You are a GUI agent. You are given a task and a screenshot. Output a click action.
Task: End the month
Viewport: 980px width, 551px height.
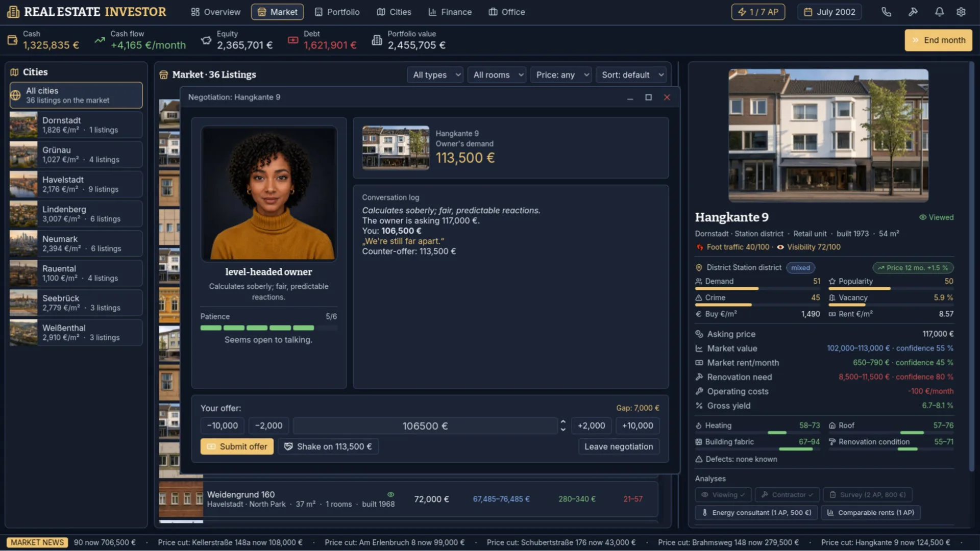[x=939, y=40]
